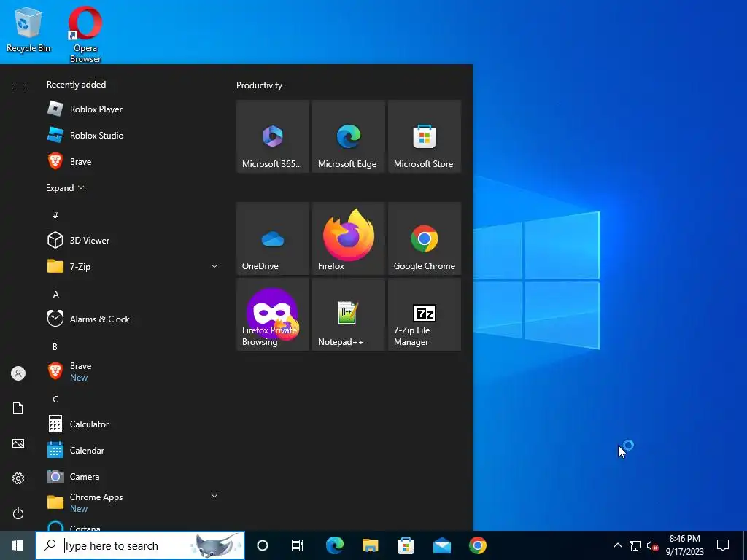Show hidden system tray icons
Viewport: 747px width, 560px height.
coord(617,545)
